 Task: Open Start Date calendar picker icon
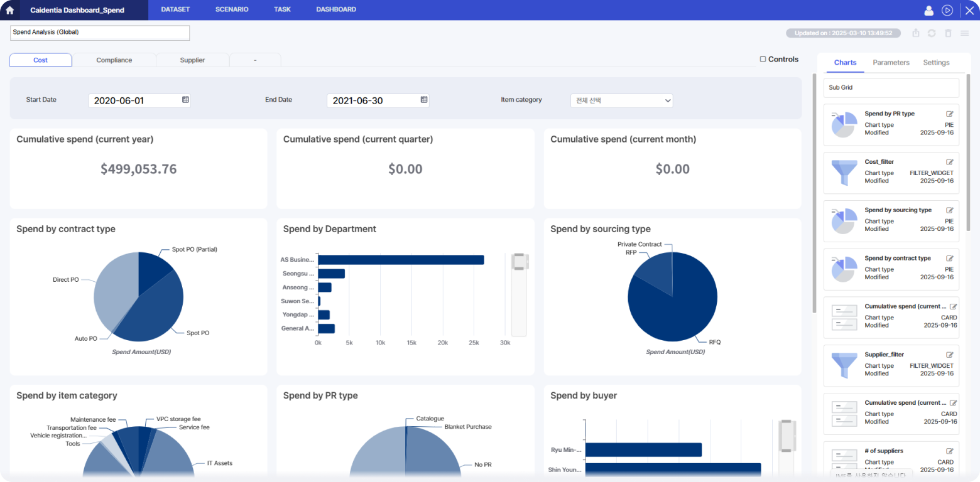[185, 100]
